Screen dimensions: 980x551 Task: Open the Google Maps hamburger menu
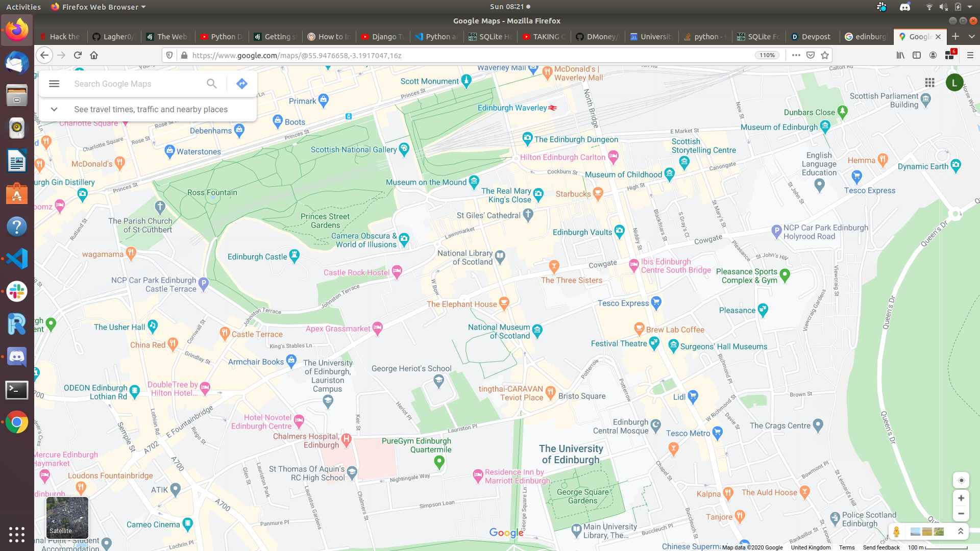click(x=54, y=84)
